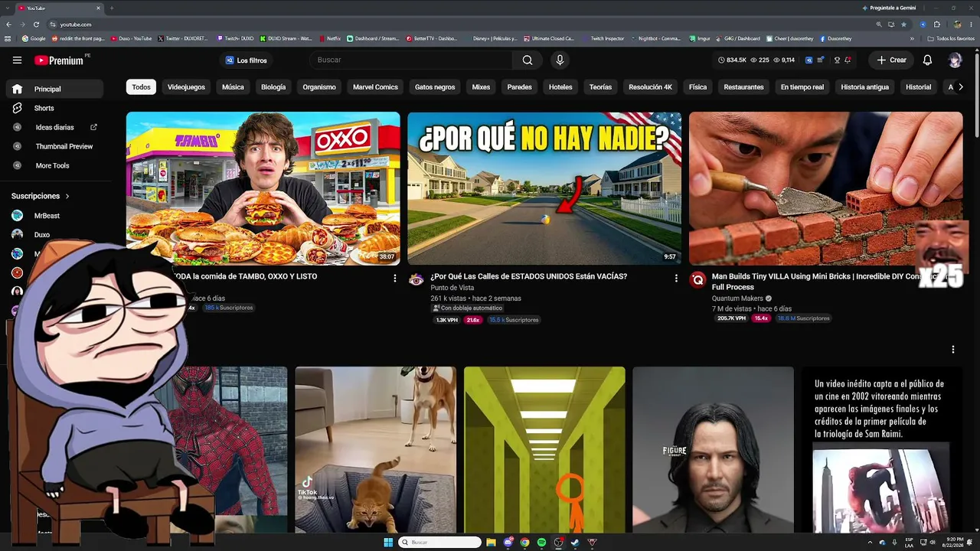This screenshot has height=551, width=980.
Task: Open the notifications bell
Action: 927,60
